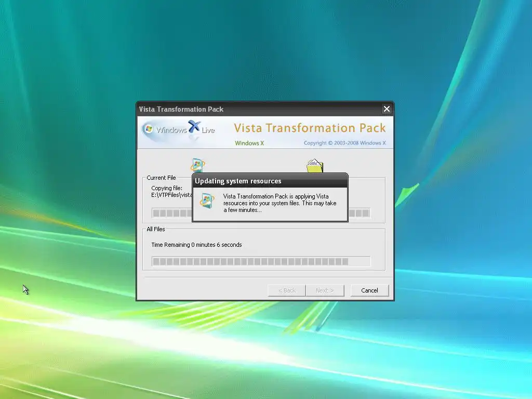The image size is (532, 399).
Task: Click the Copyright 2003-2008 Windows X text
Action: coord(345,143)
